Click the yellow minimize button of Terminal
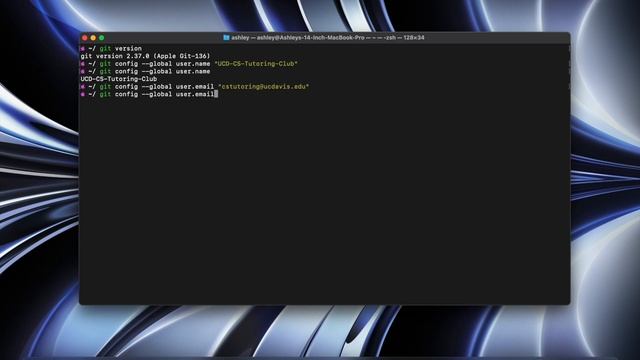640x360 pixels. (x=93, y=38)
